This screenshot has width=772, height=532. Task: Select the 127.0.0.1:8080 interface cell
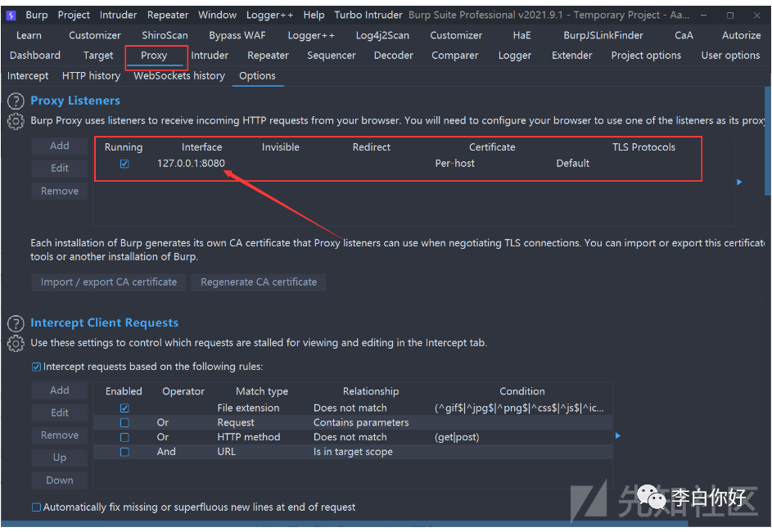191,164
